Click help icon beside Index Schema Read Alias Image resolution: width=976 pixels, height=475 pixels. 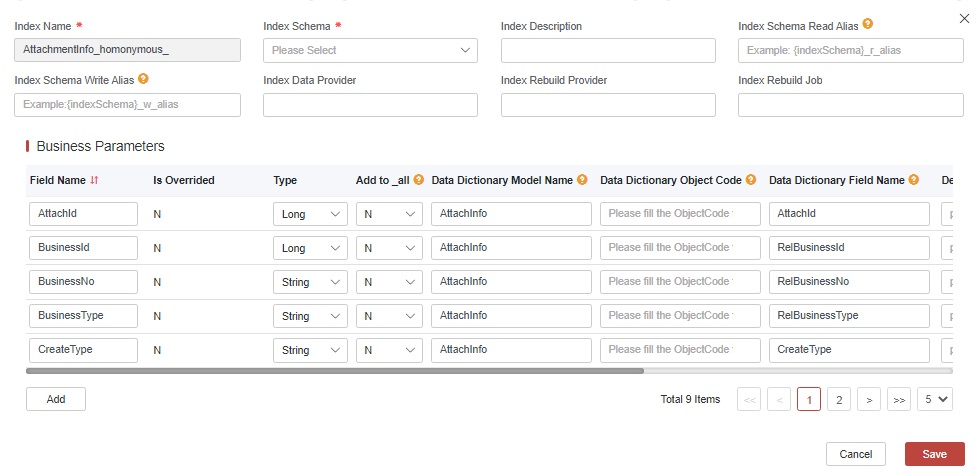[x=868, y=25]
